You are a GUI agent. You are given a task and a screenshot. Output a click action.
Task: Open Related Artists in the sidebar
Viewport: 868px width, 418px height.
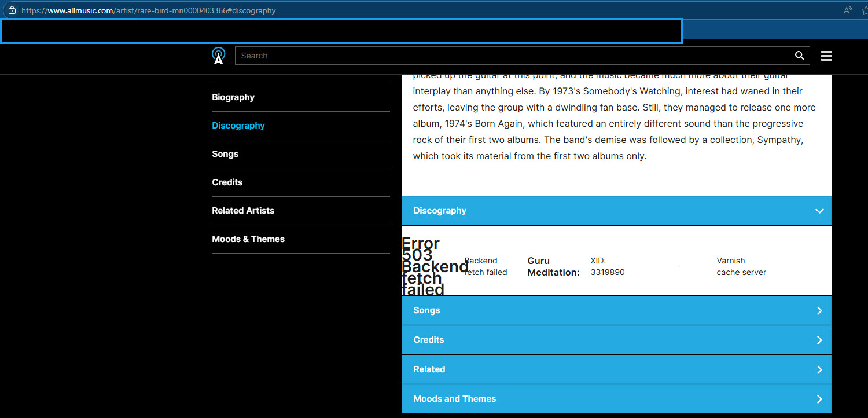(x=243, y=211)
